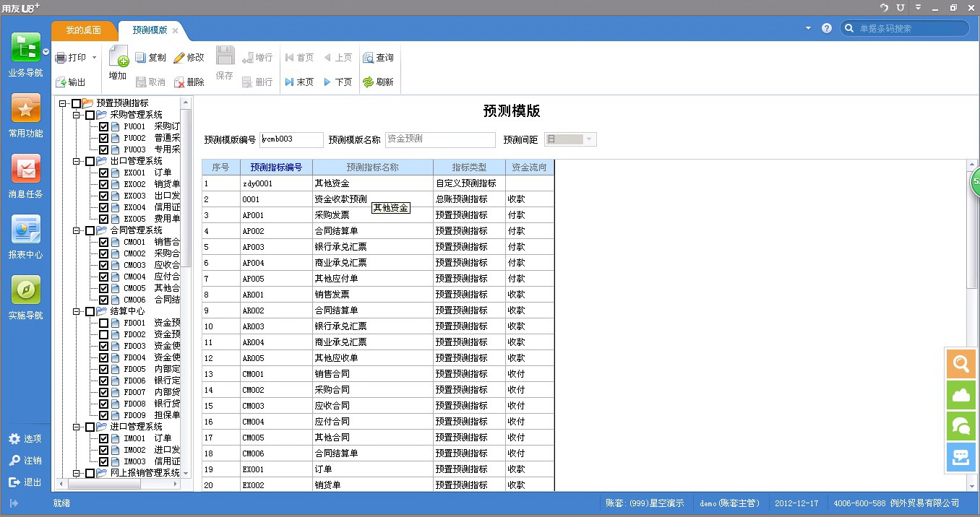Click the 序号 column header
This screenshot has height=517, width=980.
(x=220, y=168)
